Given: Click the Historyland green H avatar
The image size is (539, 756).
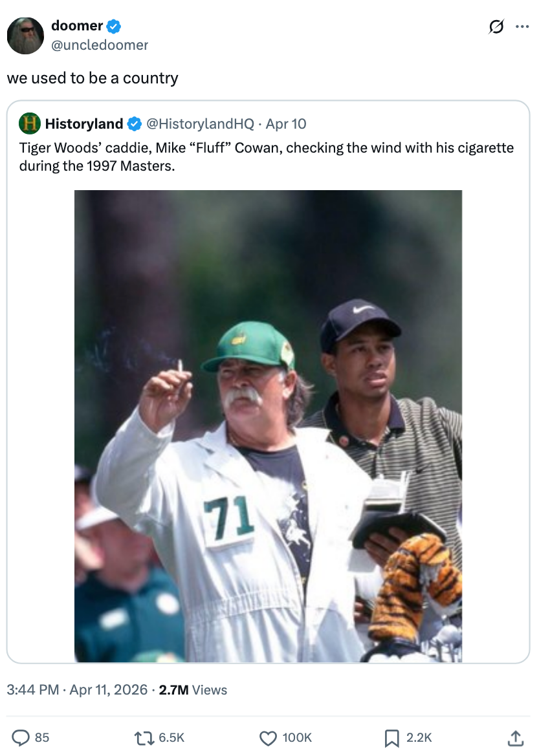Looking at the screenshot, I should coord(29,124).
